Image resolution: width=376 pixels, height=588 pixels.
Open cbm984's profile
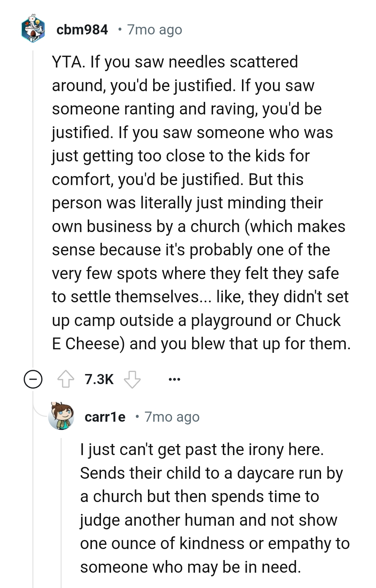(x=83, y=30)
